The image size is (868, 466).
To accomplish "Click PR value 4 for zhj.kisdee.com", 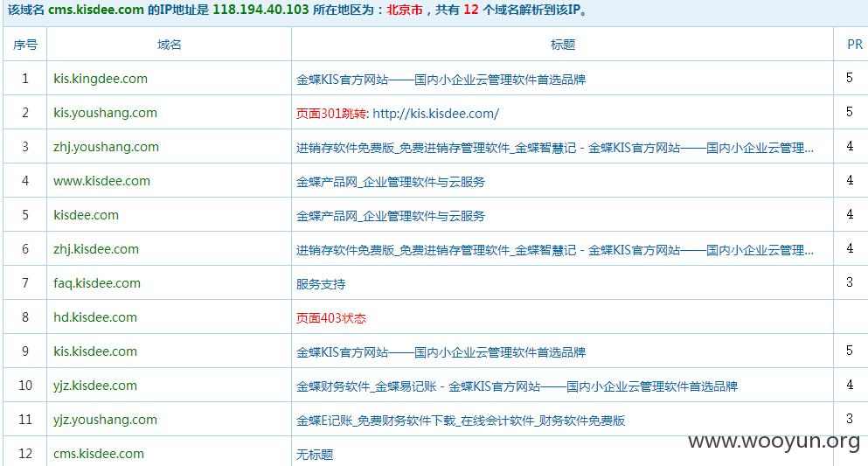I will pos(850,248).
